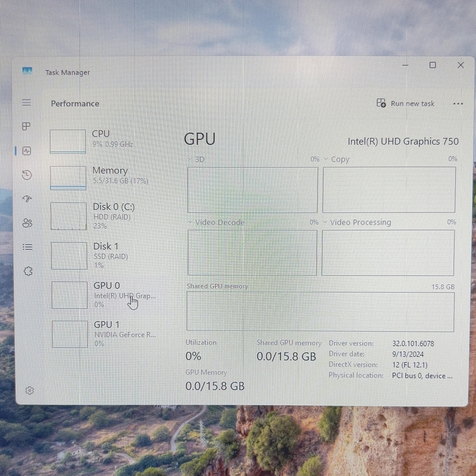Click the Copy engine graph
Viewport: 476px width, 476px height.
coord(389,189)
